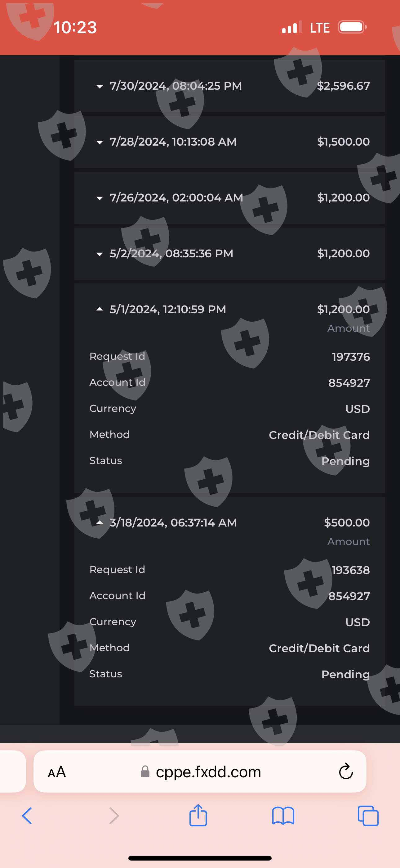This screenshot has width=400, height=868.
Task: Tap the Safari forward arrow
Action: pyautogui.click(x=114, y=816)
